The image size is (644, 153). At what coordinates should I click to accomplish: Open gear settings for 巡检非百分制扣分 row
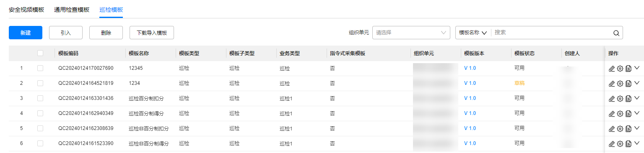pos(620,129)
